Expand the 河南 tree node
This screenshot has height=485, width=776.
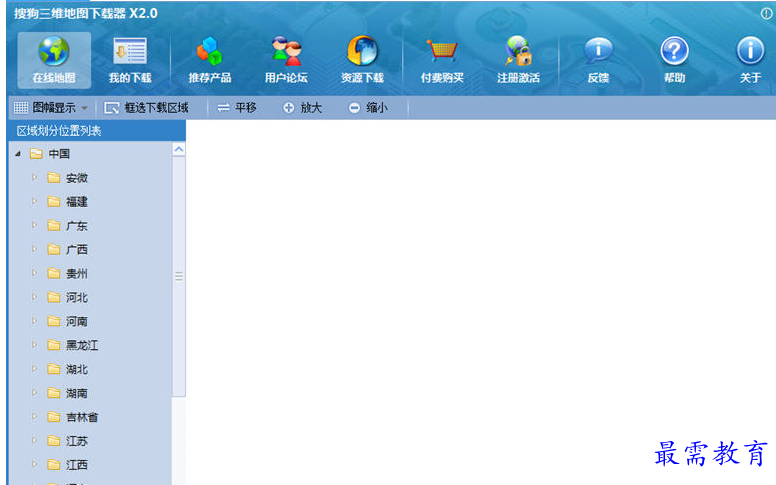coord(34,321)
